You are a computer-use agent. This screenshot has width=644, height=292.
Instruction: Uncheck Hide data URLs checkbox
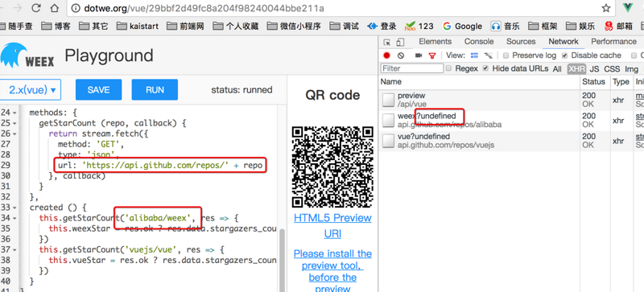tap(486, 68)
